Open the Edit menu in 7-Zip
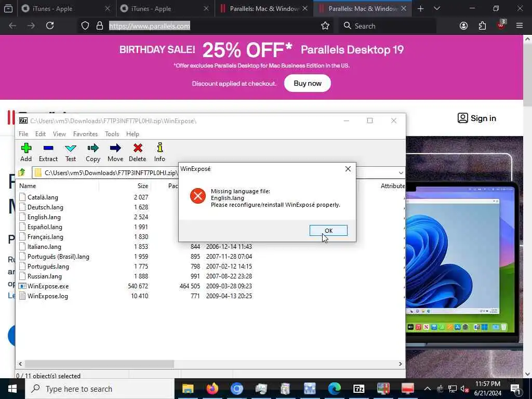Viewport: 532px width, 399px height. point(41,134)
